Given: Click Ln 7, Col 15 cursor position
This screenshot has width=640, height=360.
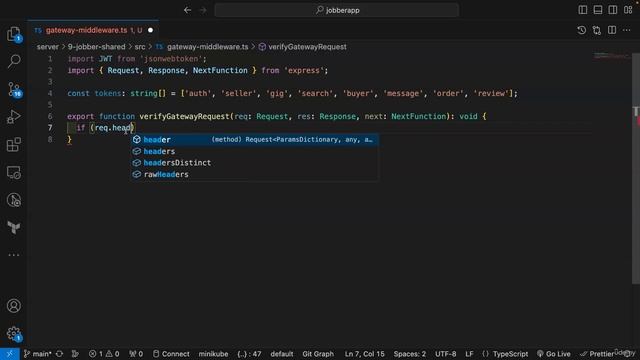Looking at the screenshot, I should [364, 354].
